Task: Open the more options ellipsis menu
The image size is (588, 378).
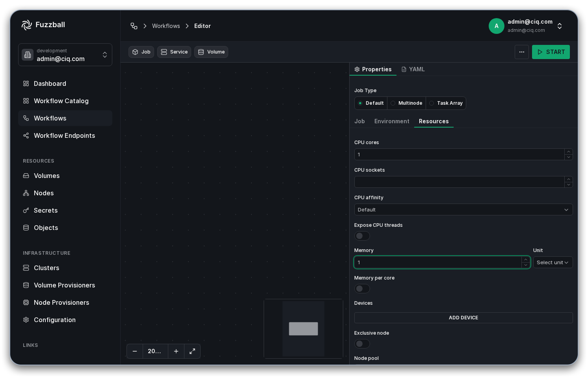Action: (x=522, y=52)
